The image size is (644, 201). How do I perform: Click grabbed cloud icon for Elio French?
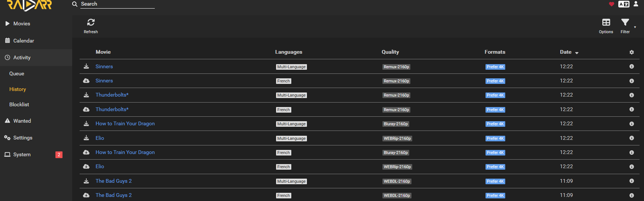tap(86, 166)
